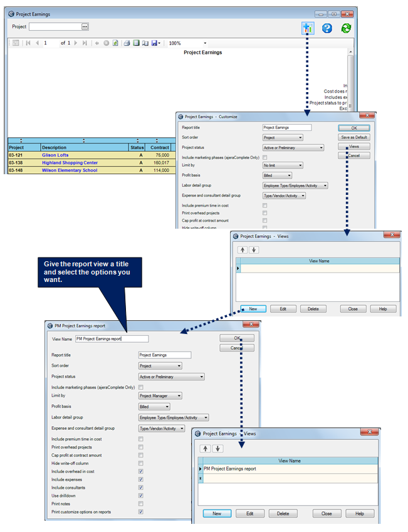Click the View Name text field
This screenshot has width=408, height=532.
[x=112, y=339]
